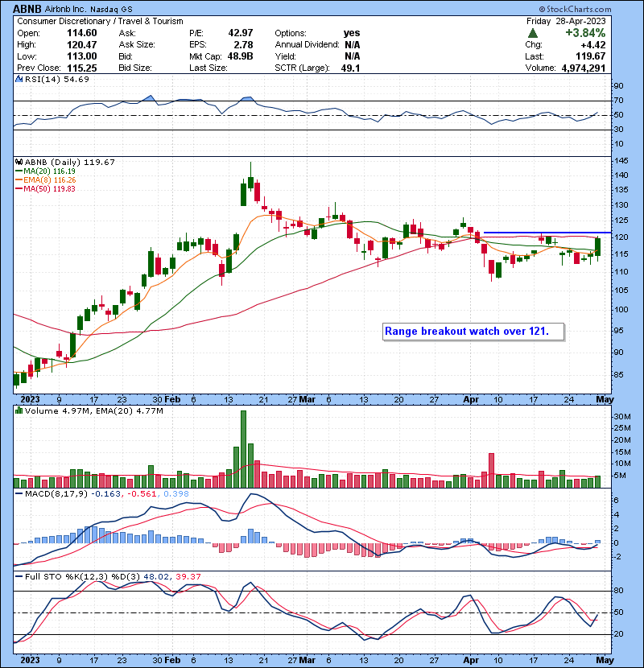Click the EPS value 2.78

pyautogui.click(x=244, y=45)
